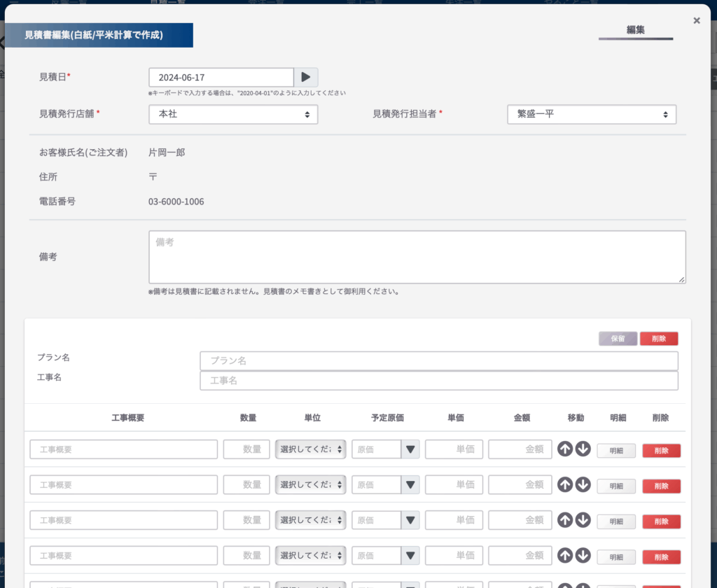Click into the 備考 text area
Viewport: 717px width, 588px height.
(417, 257)
